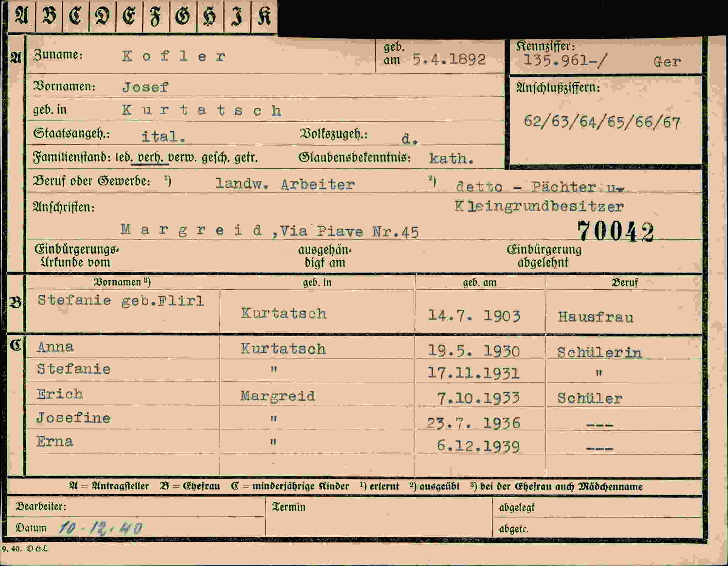Click the birth date "7.10.1933"
Screen dimensions: 728x566
point(478,398)
